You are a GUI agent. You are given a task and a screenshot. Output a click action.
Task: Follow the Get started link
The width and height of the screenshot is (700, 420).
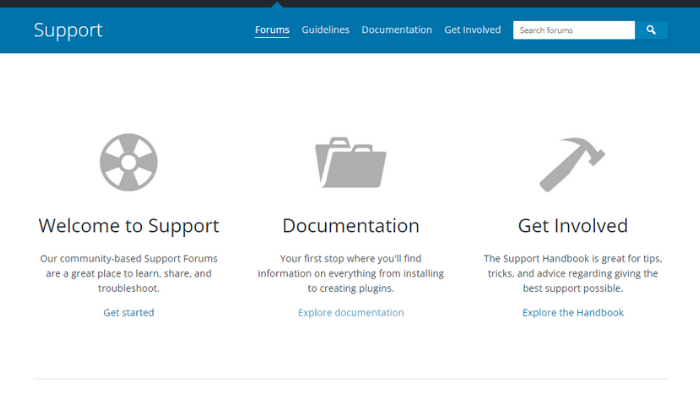[128, 312]
